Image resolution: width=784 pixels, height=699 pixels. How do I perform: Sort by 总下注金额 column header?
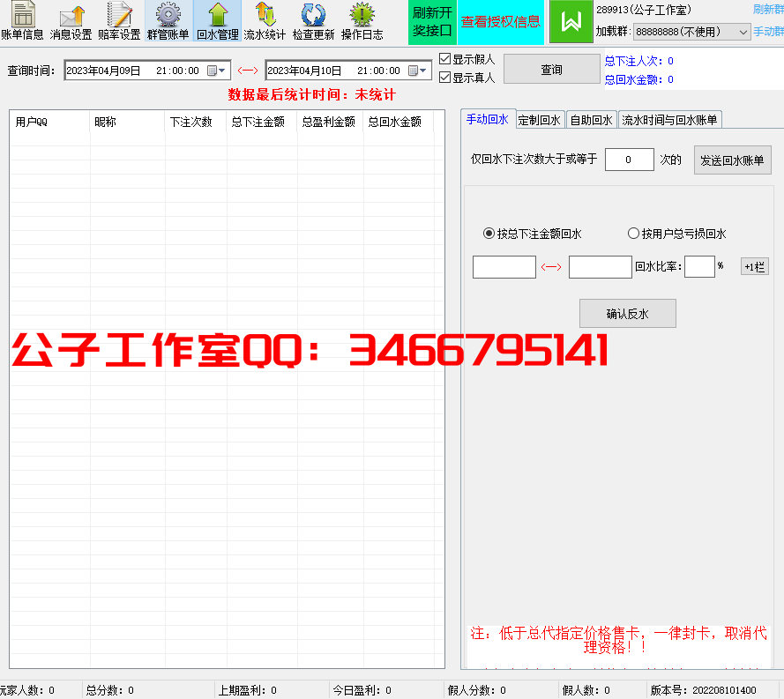coord(262,122)
